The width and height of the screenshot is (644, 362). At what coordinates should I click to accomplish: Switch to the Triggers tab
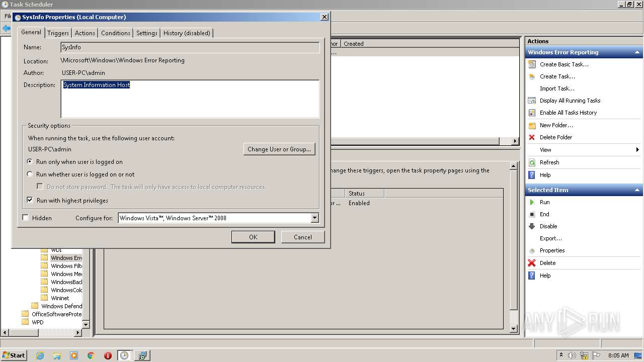(58, 33)
